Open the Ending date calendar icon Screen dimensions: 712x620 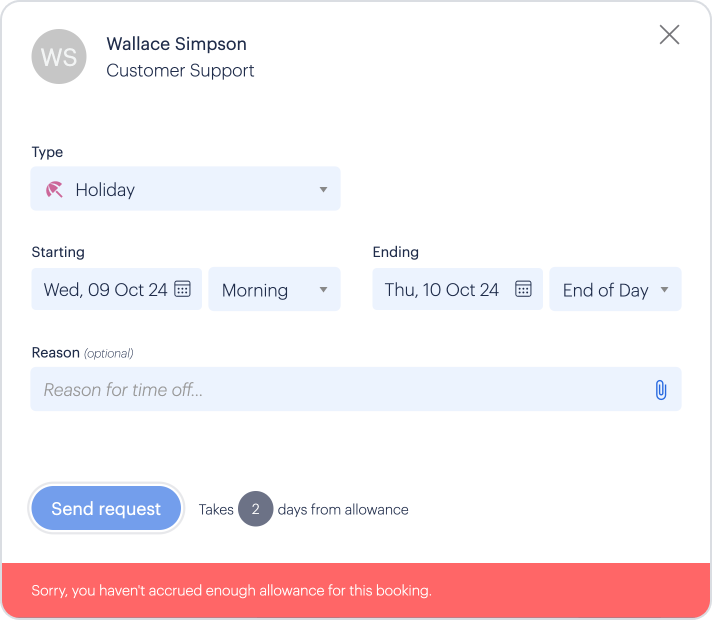[x=523, y=289]
